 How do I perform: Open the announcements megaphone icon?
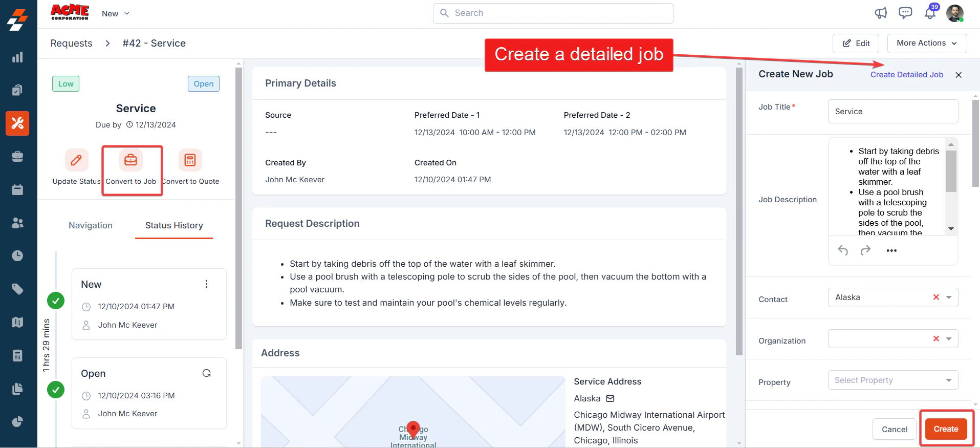(x=881, y=13)
